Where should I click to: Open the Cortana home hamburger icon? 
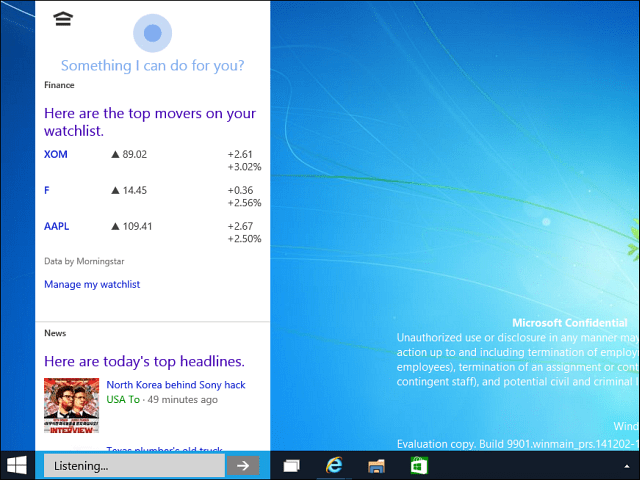click(x=63, y=19)
